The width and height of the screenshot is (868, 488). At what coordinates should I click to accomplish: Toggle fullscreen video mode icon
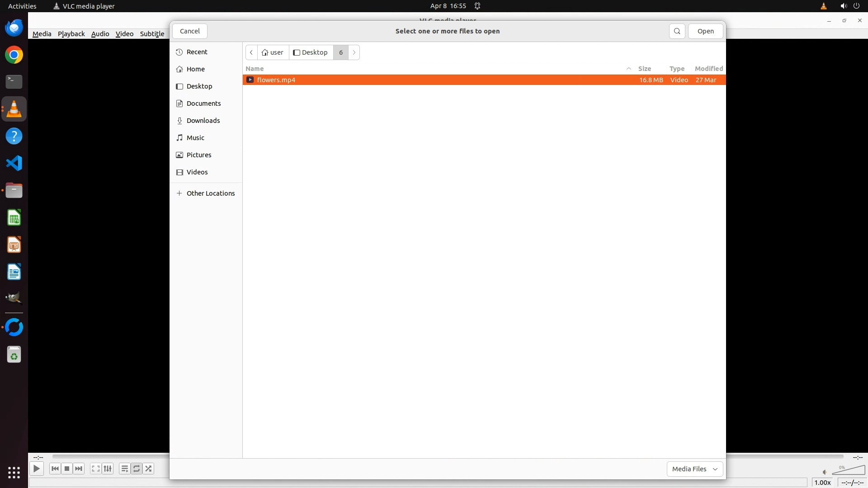(x=95, y=469)
